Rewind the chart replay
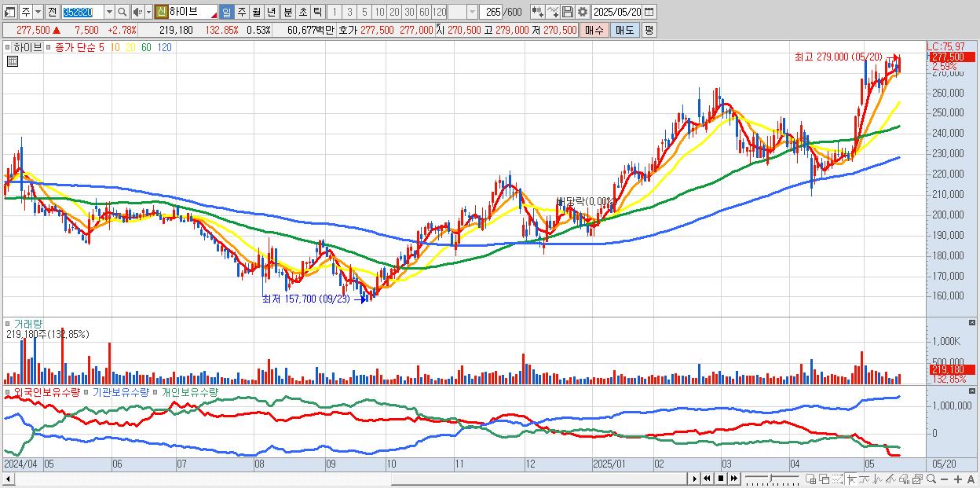 pos(707,479)
